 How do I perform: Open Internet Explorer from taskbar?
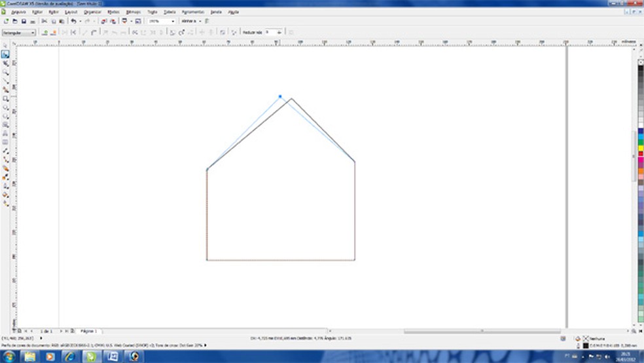[x=70, y=356]
